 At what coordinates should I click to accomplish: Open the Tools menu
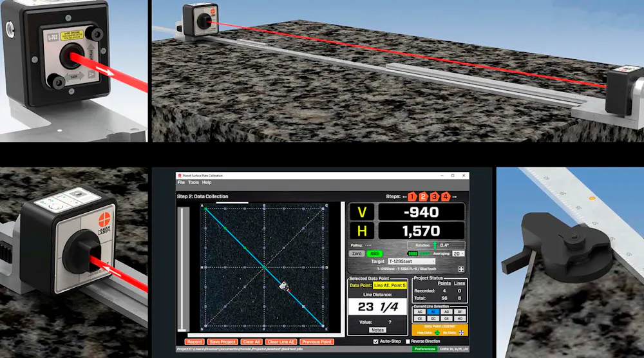193,182
